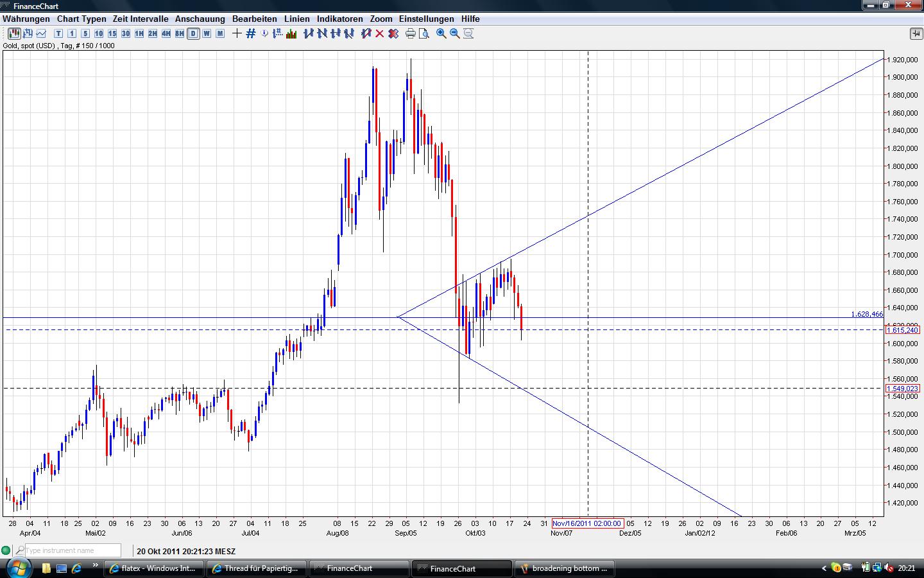Image resolution: width=924 pixels, height=578 pixels.
Task: Open the Indikatoren menu
Action: [340, 19]
